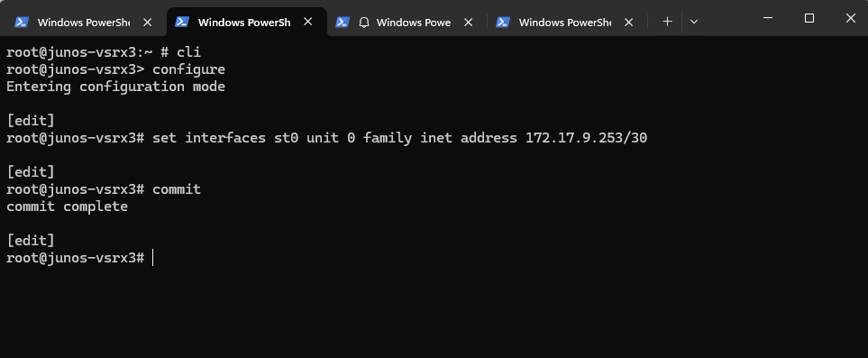Close the currently active PowerShell tab

coord(308,22)
